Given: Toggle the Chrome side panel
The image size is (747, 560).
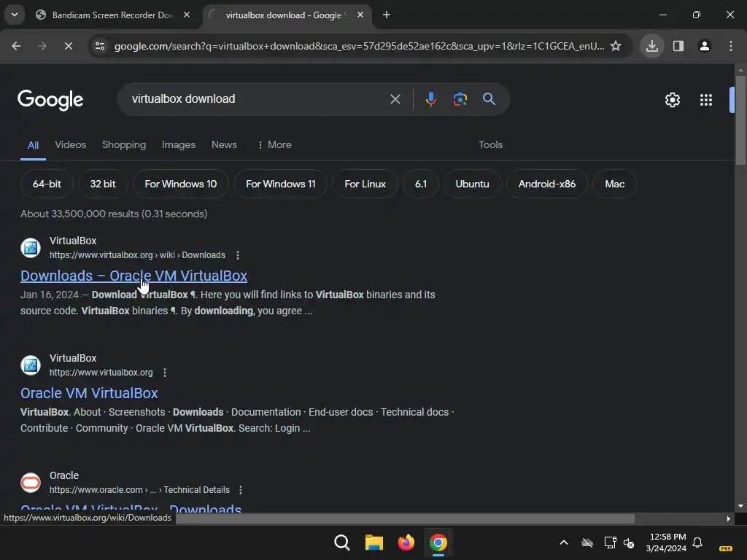Looking at the screenshot, I should click(678, 46).
